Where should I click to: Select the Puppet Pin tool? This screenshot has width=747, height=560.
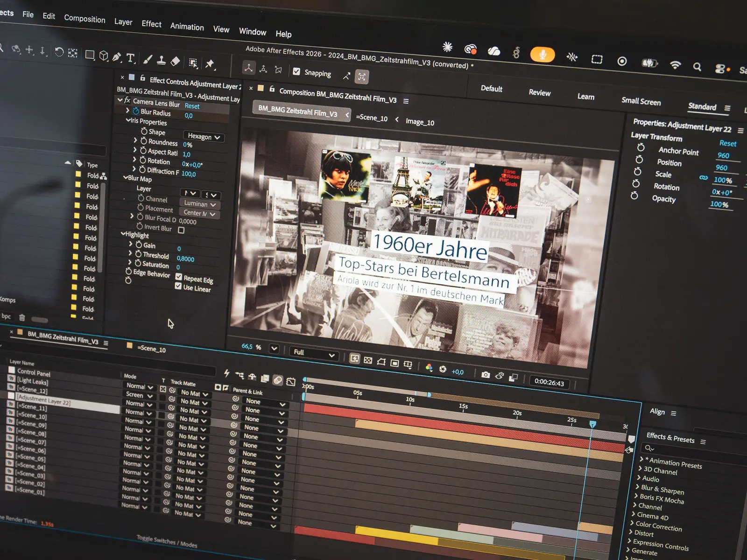[x=210, y=64]
